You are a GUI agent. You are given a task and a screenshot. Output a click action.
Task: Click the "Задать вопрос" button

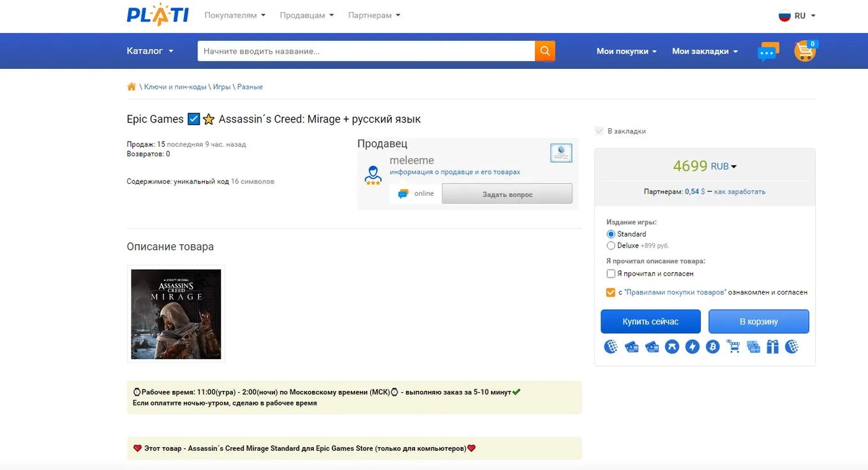coord(507,194)
